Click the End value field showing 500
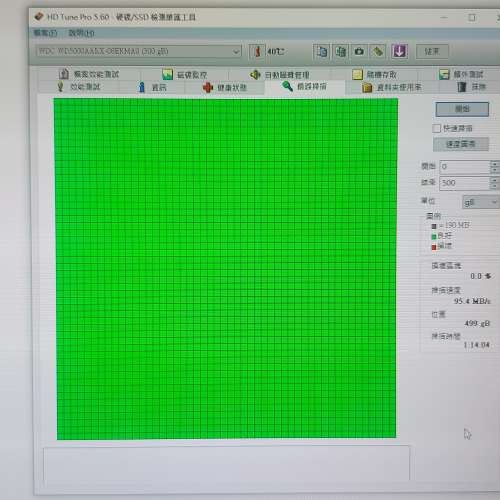 coord(465,183)
